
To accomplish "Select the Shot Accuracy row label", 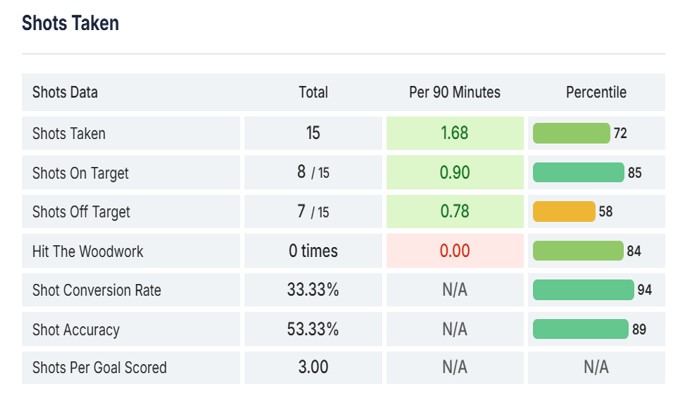I will tap(75, 329).
